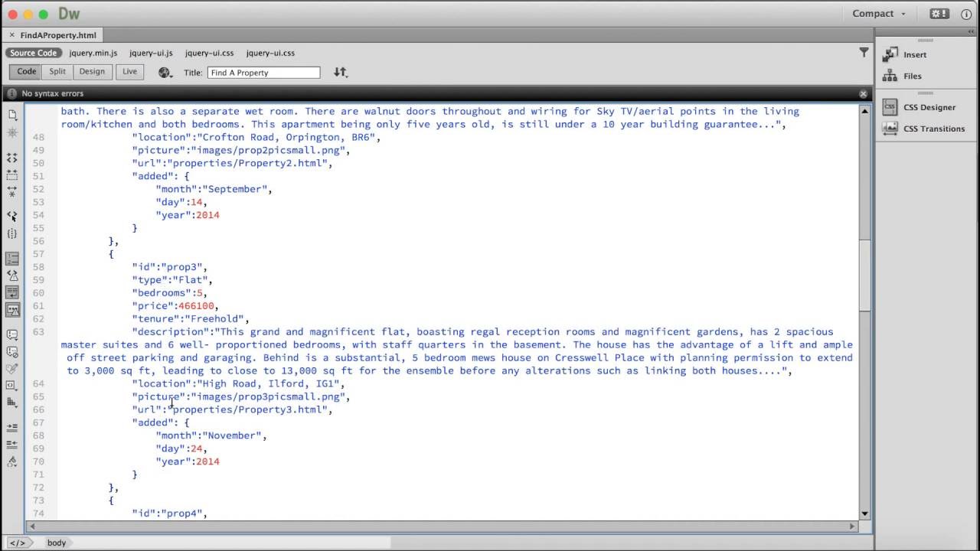This screenshot has height=551, width=980.
Task: Close the FindAProperty.html tab
Action: click(11, 35)
